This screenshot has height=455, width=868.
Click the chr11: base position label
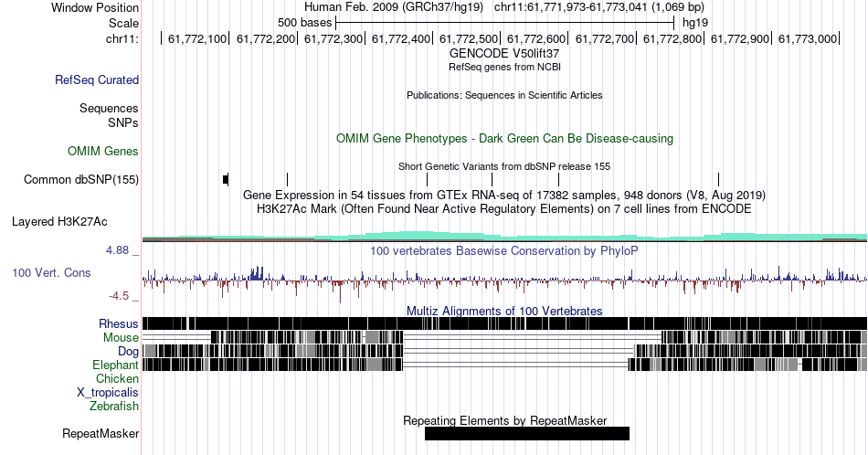point(122,38)
